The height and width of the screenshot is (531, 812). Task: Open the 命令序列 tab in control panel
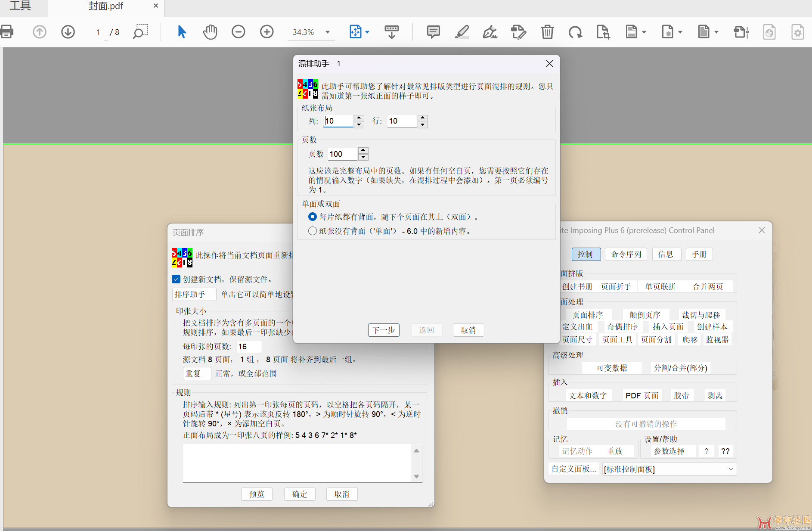626,255
